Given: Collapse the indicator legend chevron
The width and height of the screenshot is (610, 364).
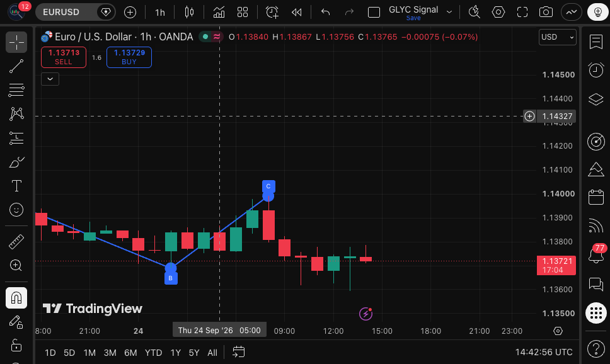Looking at the screenshot, I should click(x=50, y=79).
